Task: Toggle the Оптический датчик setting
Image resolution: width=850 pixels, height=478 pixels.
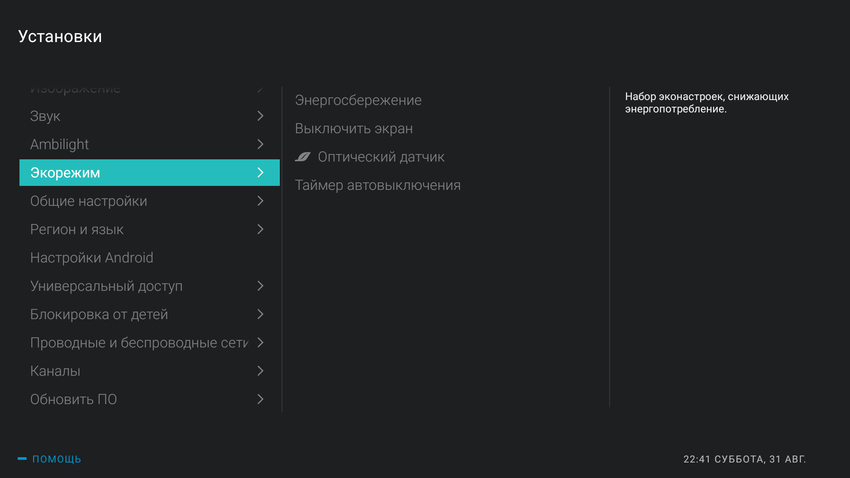Action: point(381,157)
